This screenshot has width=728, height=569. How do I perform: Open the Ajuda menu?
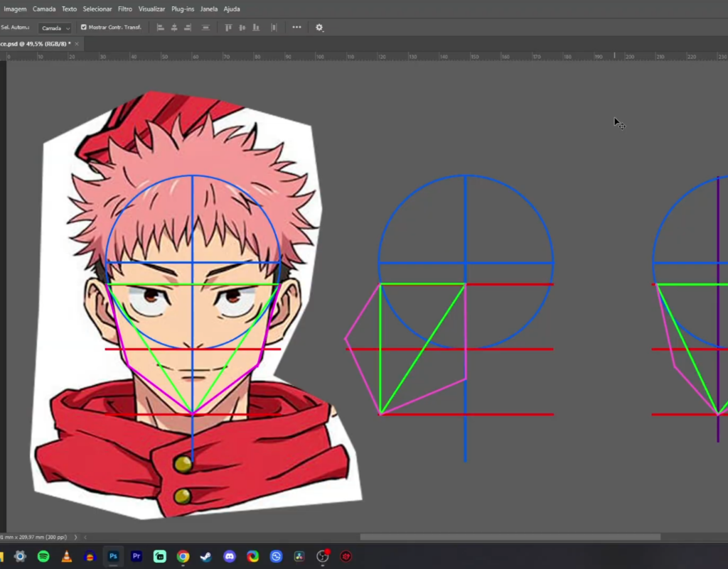(232, 9)
